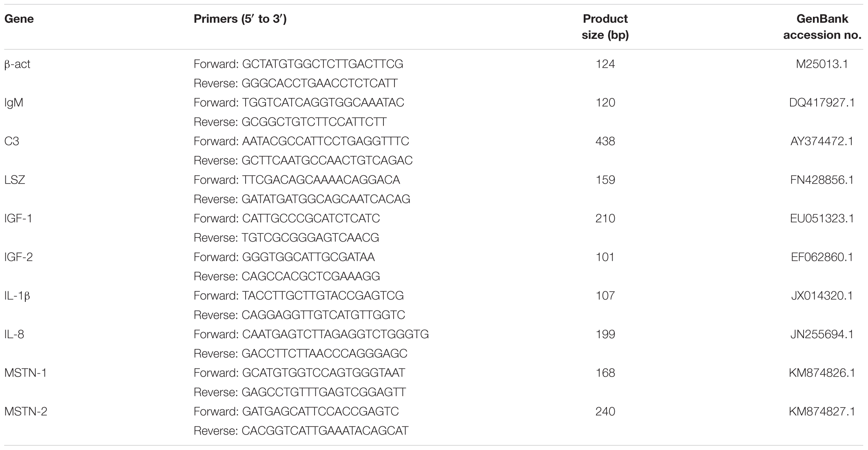Click the MSTN-1 gene label
Image resolution: width=868 pixels, height=450 pixels.
coord(25,373)
